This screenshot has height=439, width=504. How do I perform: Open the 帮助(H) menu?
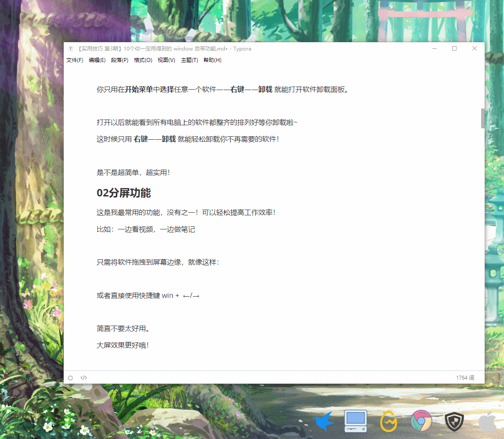pos(213,60)
